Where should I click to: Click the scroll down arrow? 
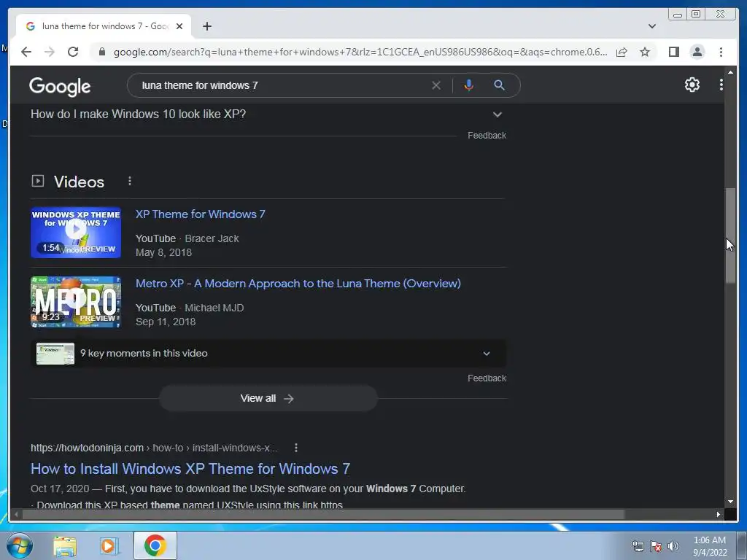click(x=730, y=502)
